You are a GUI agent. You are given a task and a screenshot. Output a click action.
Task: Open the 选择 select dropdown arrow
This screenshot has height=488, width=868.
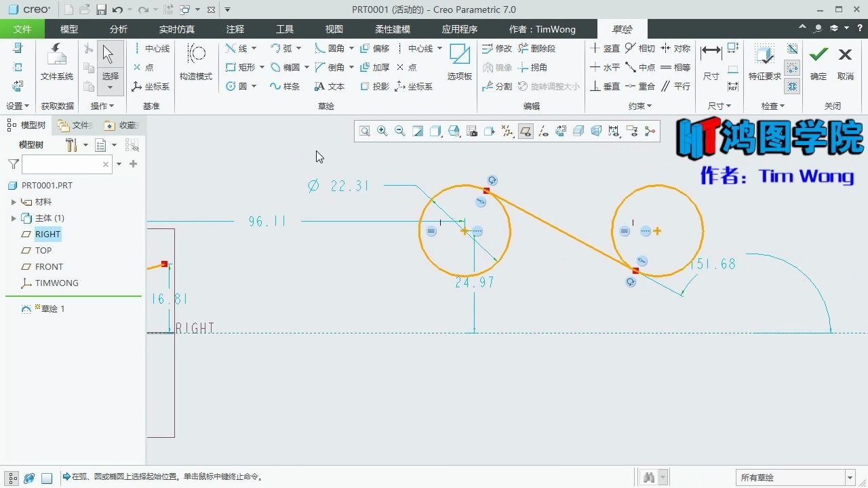(x=111, y=88)
